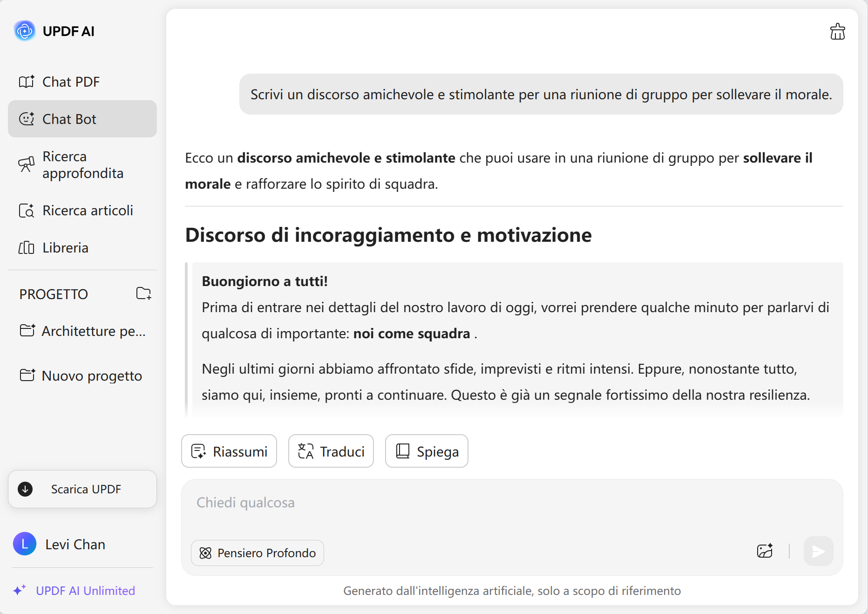Click Scarica UPDF to download
Image resolution: width=868 pixels, height=614 pixels.
pyautogui.click(x=82, y=489)
